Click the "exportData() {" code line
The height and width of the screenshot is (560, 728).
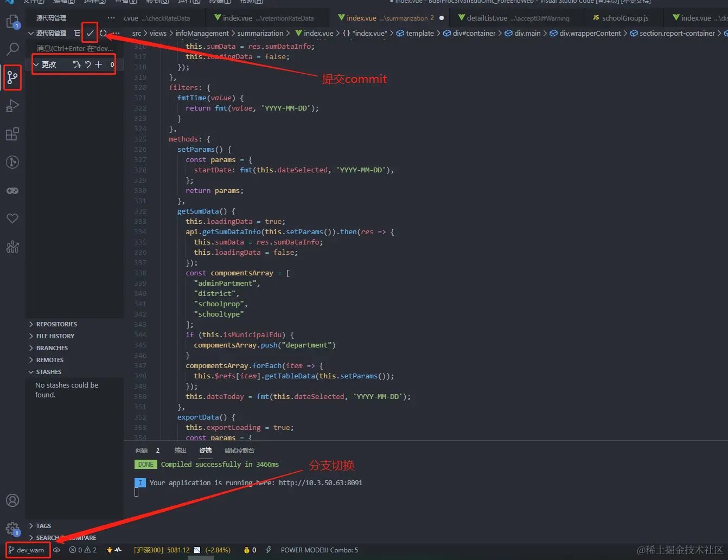tap(206, 417)
